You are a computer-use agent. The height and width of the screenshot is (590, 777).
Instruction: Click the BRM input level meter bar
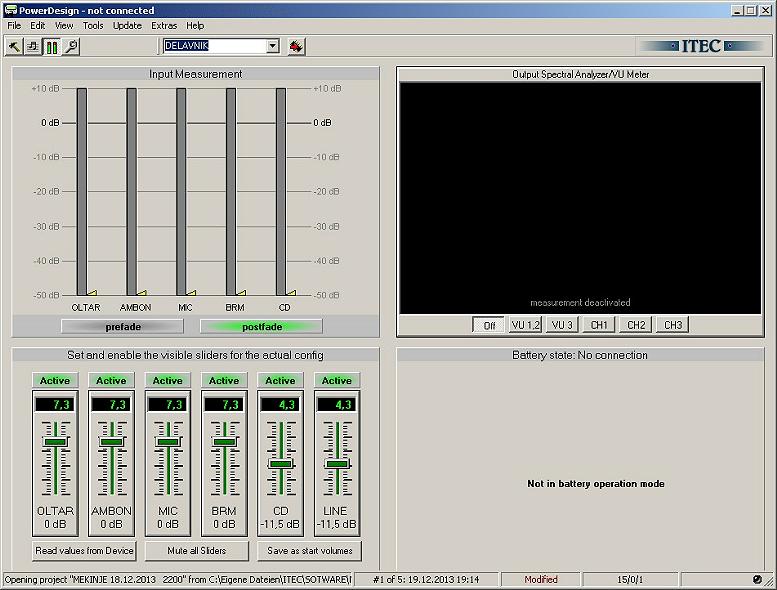point(231,192)
